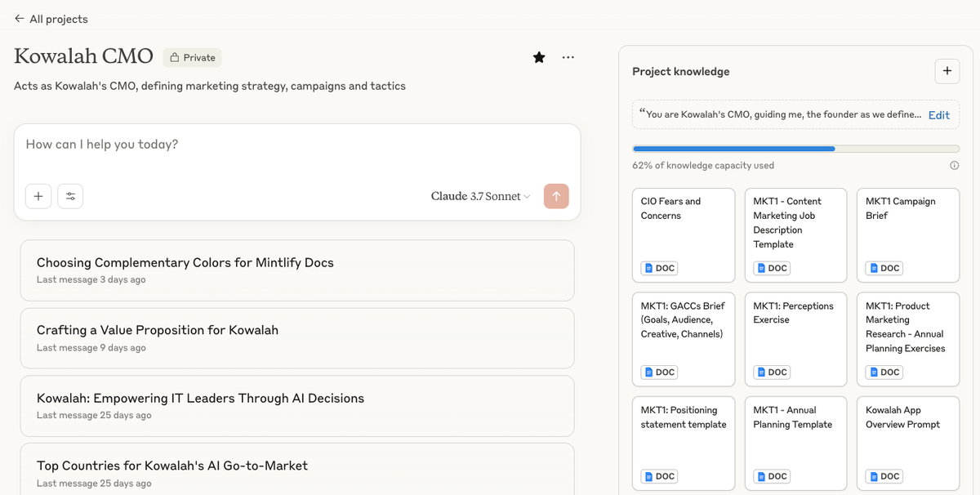Open the three-dot project options menu
Image resolution: width=980 pixels, height=495 pixels.
pyautogui.click(x=568, y=57)
